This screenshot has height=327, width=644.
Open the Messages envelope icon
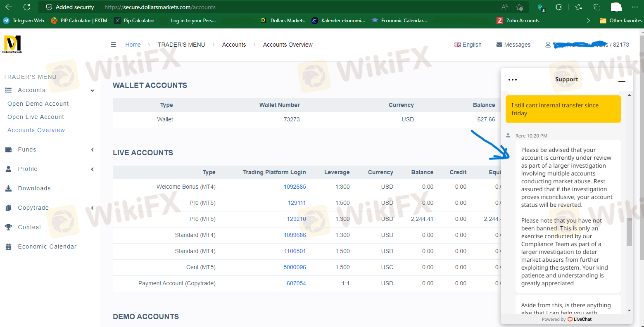click(499, 45)
